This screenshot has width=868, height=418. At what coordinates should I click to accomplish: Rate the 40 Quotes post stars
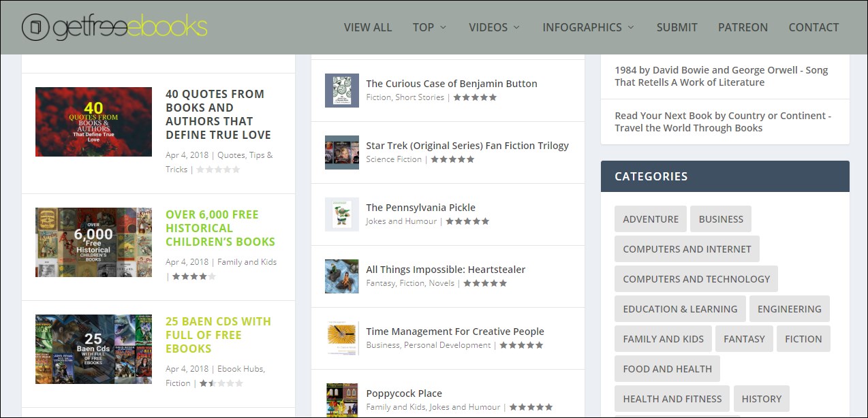point(218,170)
